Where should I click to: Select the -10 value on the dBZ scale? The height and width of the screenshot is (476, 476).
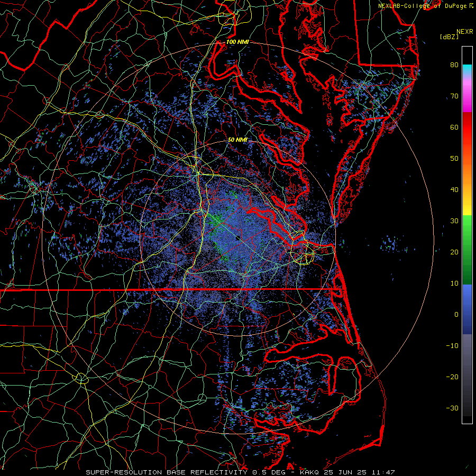coord(452,346)
